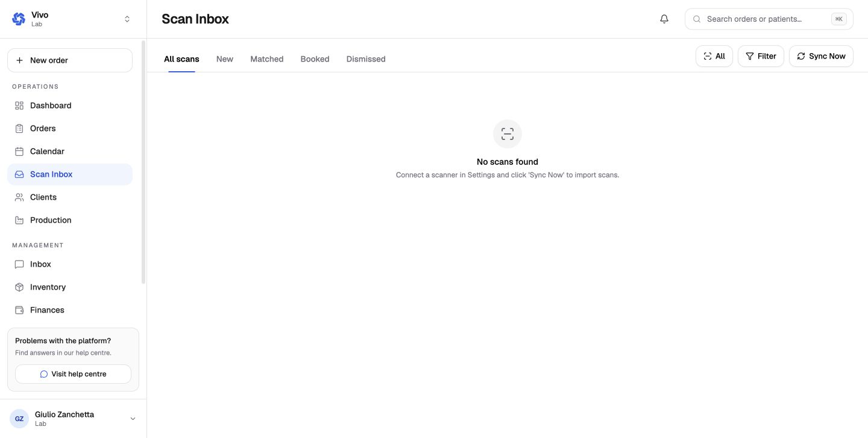Switch to the All scans tab
The height and width of the screenshot is (438, 868).
181,59
